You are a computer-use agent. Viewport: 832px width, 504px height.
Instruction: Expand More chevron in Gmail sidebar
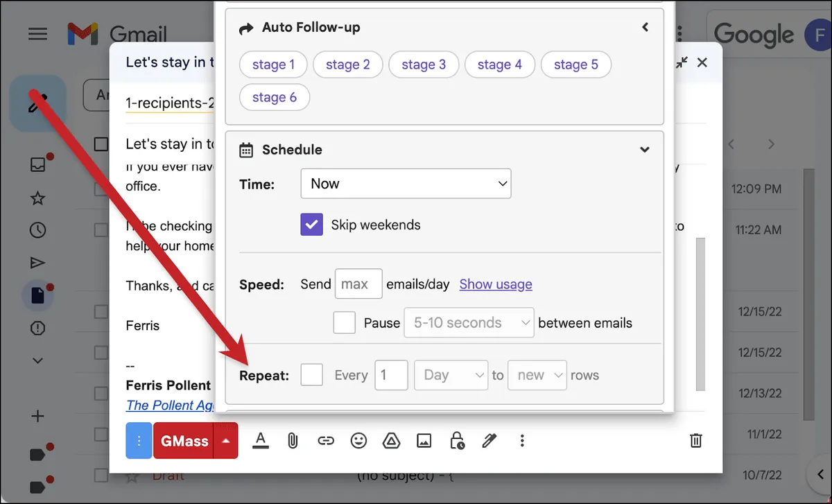[x=38, y=360]
